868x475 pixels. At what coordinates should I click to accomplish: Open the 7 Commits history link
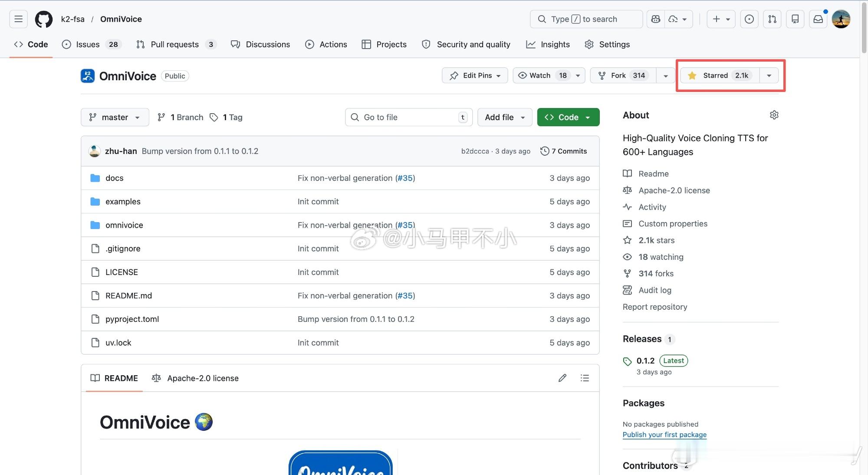[563, 151]
